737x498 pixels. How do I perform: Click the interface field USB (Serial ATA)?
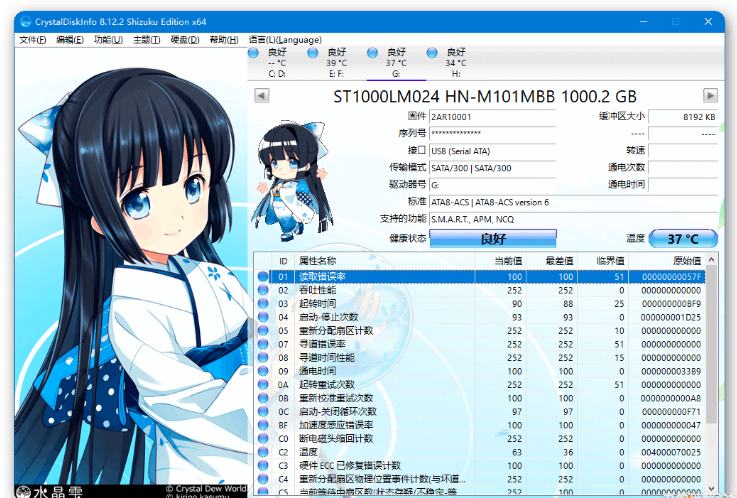[493, 151]
